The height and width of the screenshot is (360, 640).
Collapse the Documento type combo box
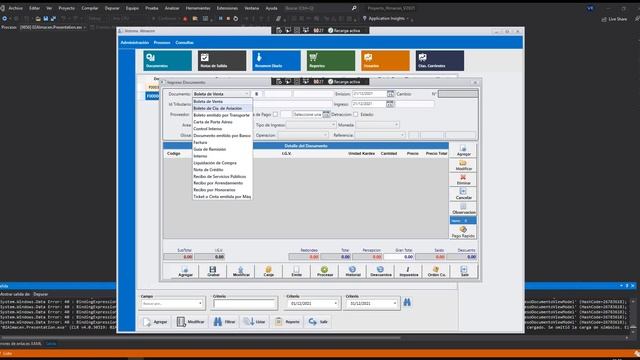[247, 94]
